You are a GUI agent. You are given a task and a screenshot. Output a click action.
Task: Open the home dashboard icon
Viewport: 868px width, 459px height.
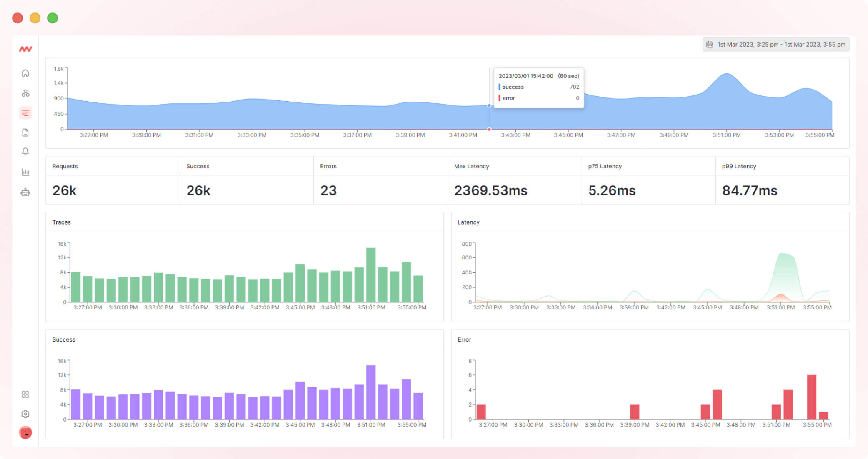coord(25,73)
